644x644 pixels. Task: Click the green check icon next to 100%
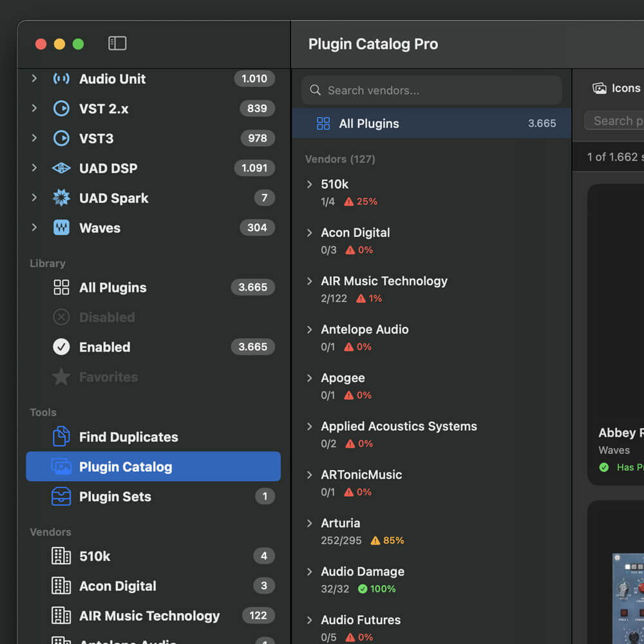coord(363,589)
